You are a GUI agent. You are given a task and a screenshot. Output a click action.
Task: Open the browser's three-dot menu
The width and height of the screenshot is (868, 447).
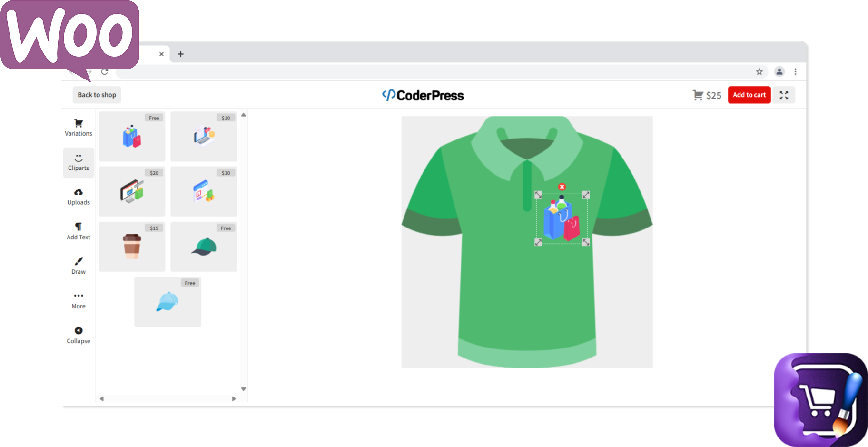tap(796, 71)
